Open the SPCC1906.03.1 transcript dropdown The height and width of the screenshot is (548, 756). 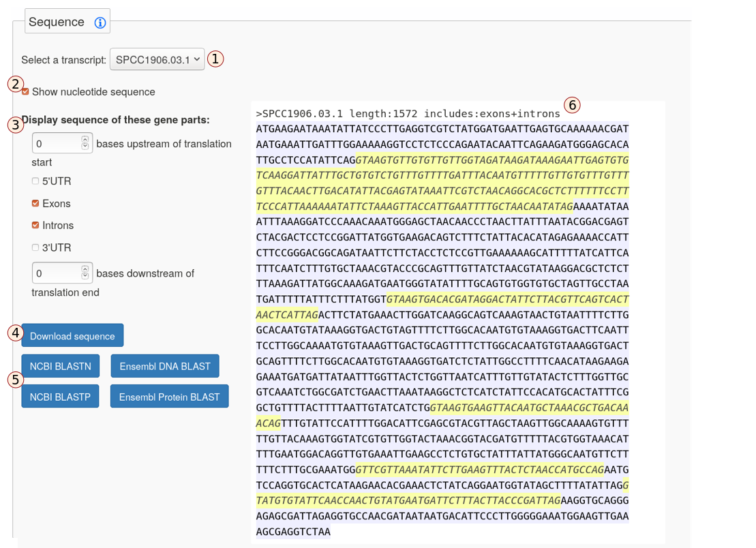(157, 60)
